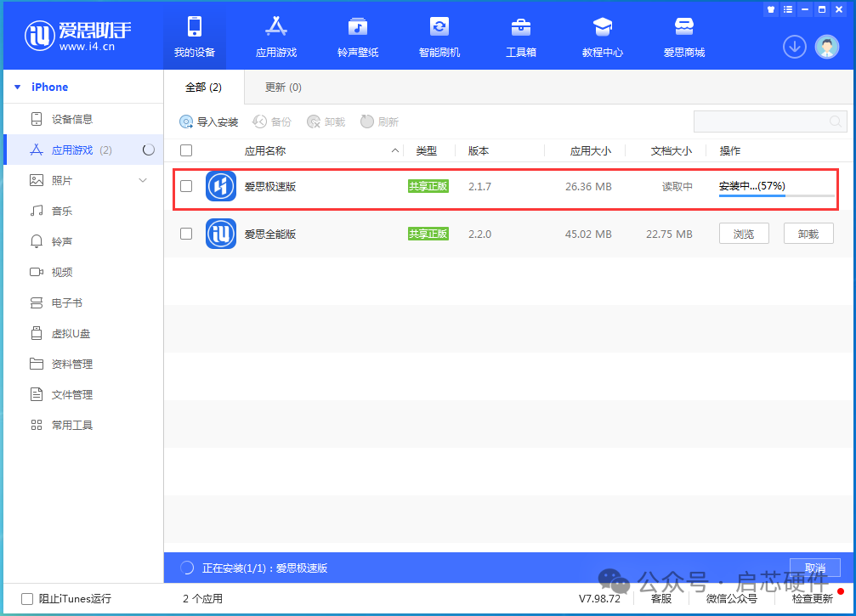Click version 2.1.7 cell
Viewport: 856px width, 616px height.
coord(480,187)
